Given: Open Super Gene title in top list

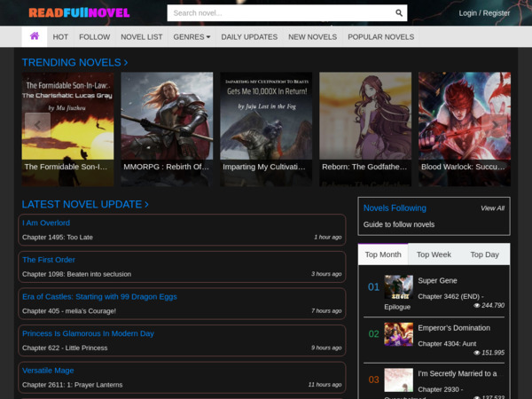Looking at the screenshot, I should tap(437, 281).
